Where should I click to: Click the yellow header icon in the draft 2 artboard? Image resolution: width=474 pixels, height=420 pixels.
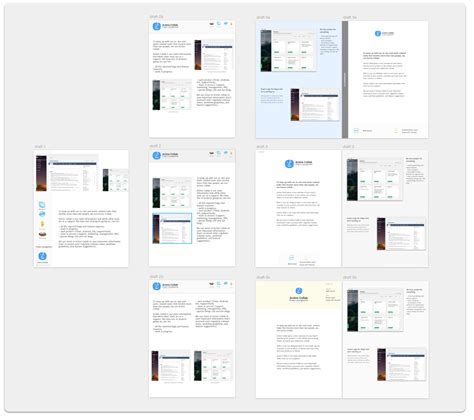pyautogui.click(x=231, y=153)
